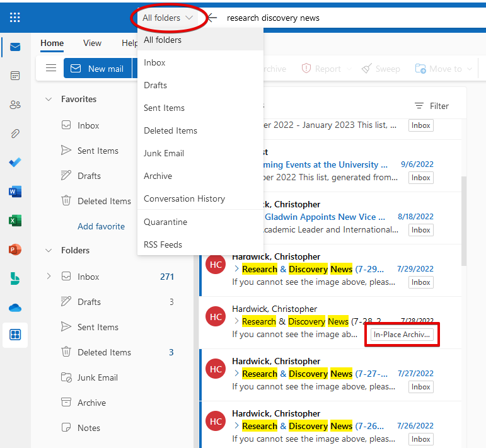Launch Word from the left rail

(15, 192)
